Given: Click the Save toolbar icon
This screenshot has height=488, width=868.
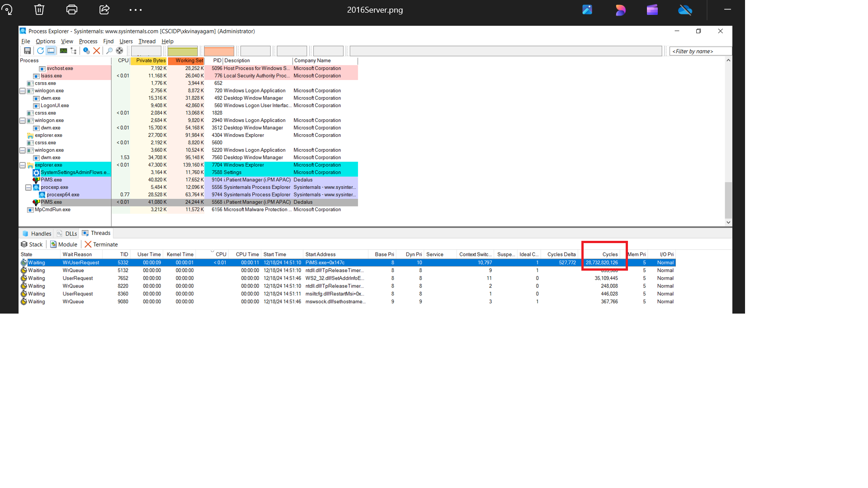Looking at the screenshot, I should pyautogui.click(x=27, y=51).
